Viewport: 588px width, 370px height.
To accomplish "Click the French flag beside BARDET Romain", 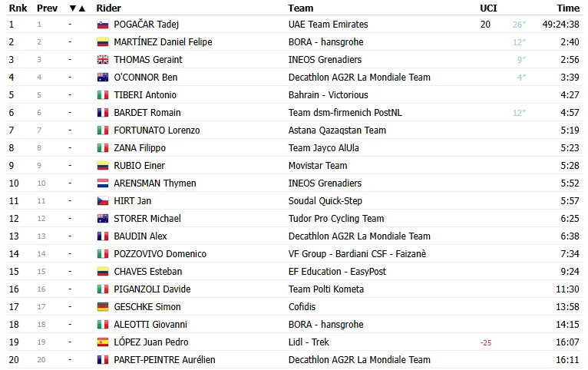I will click(x=103, y=113).
